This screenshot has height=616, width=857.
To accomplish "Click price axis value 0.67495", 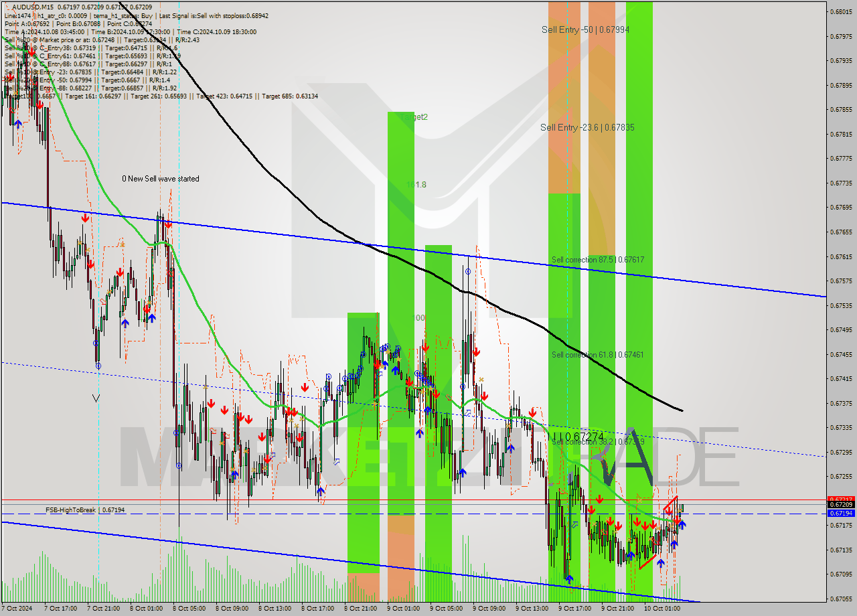I will [x=841, y=329].
